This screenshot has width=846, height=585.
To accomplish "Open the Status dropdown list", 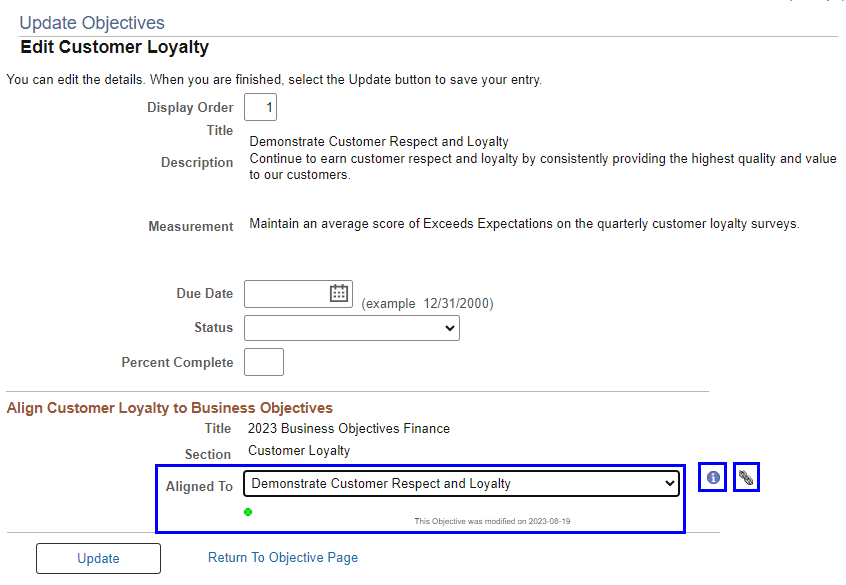I will click(x=351, y=327).
